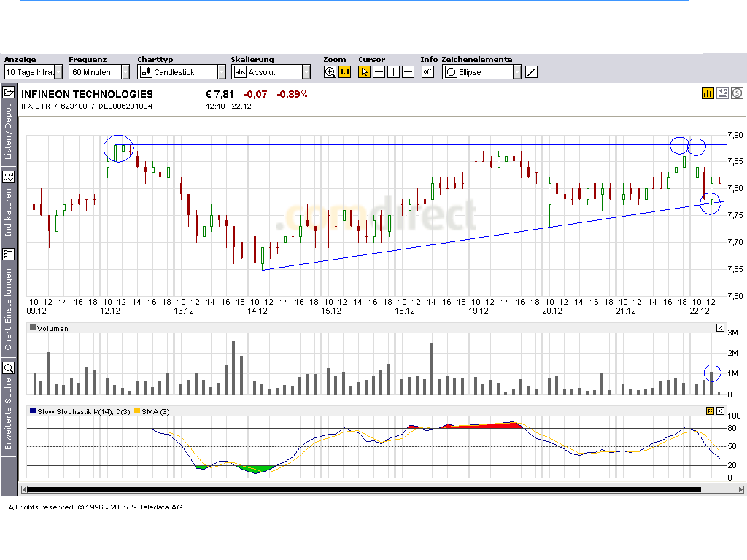
Task: Click the 22.12 date axis label
Action: click(700, 311)
